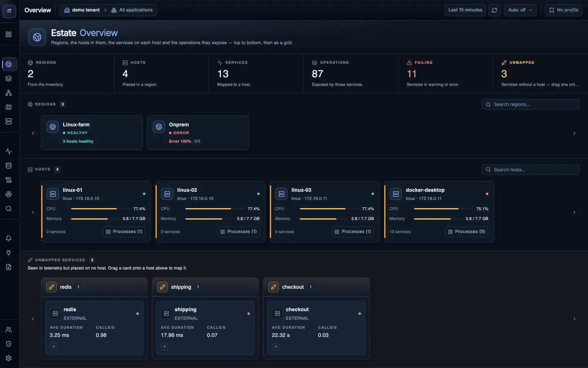Open the plug integrations icon in sidebar
This screenshot has height=368, width=588.
9,253
